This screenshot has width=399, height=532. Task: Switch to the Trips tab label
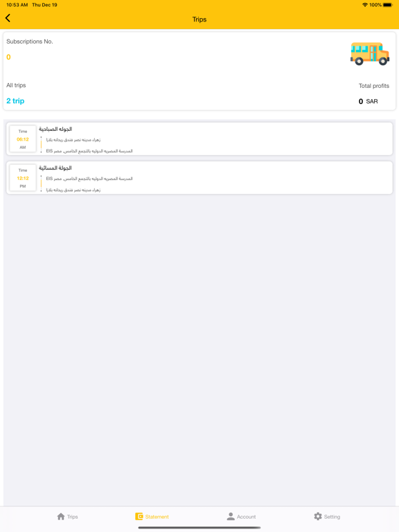point(72,517)
